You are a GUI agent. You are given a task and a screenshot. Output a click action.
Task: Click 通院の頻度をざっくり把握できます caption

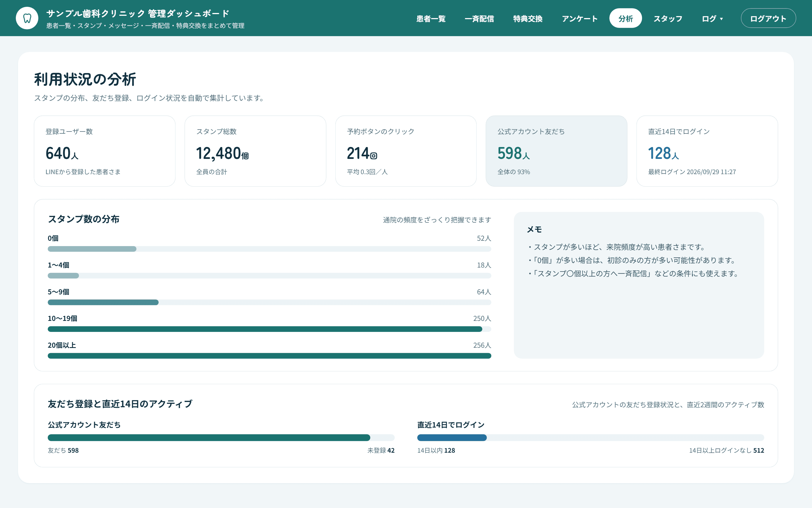[x=437, y=220]
